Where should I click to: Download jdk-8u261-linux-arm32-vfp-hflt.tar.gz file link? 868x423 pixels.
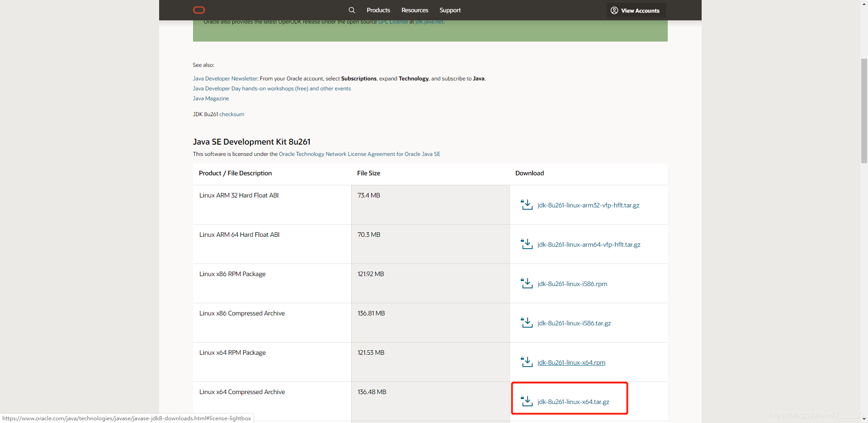tap(588, 205)
